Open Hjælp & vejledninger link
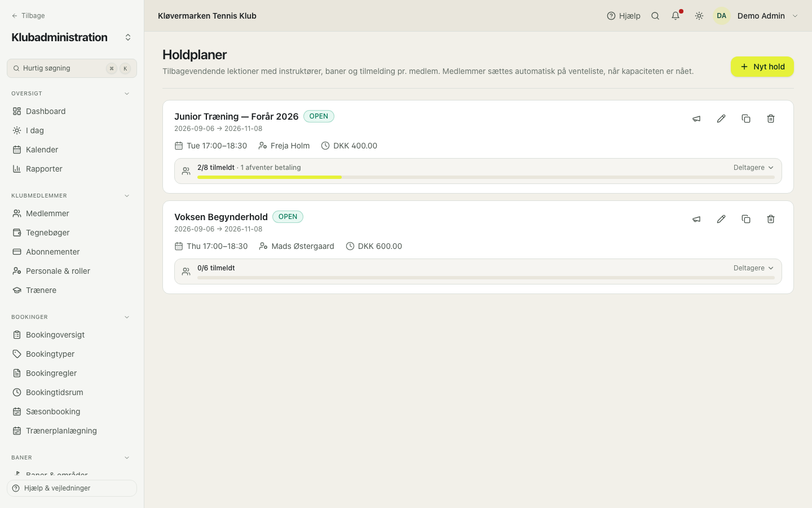Viewport: 812px width, 508px height. [72, 488]
